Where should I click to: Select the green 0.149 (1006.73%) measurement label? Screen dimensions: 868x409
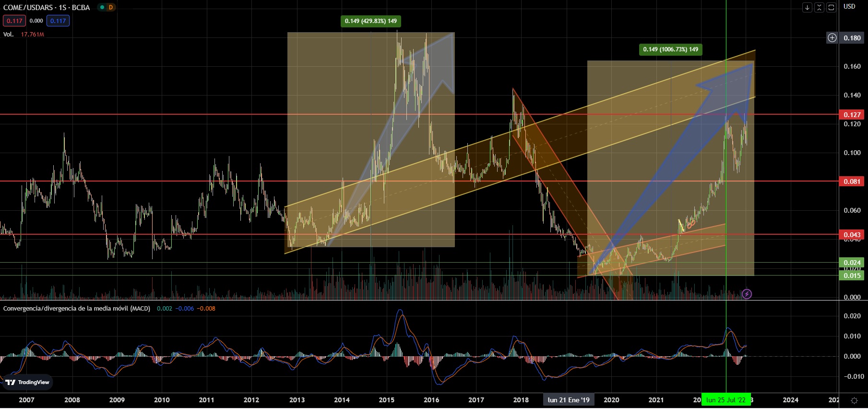point(670,49)
